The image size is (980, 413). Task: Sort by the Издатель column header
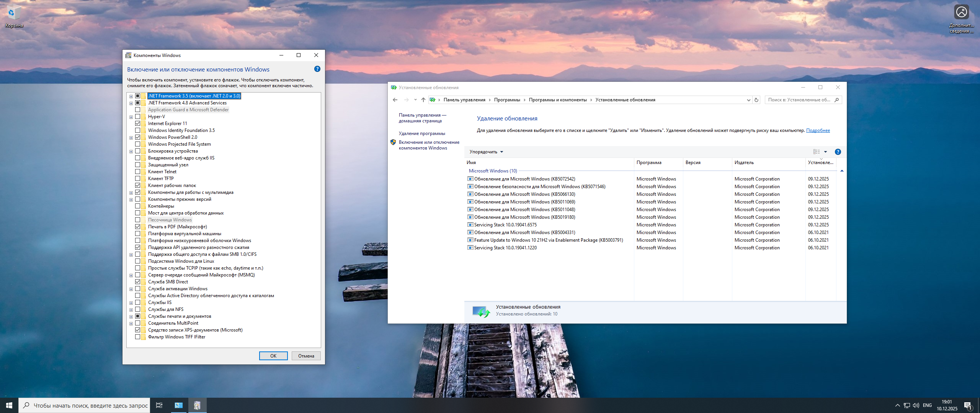pos(744,163)
